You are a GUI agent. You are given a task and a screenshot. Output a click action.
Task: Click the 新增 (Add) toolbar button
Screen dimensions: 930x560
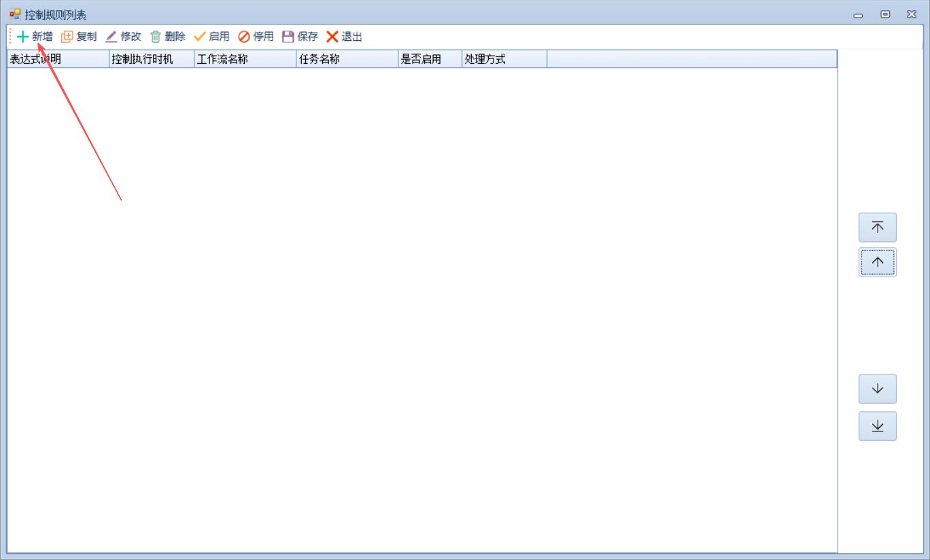click(x=35, y=37)
